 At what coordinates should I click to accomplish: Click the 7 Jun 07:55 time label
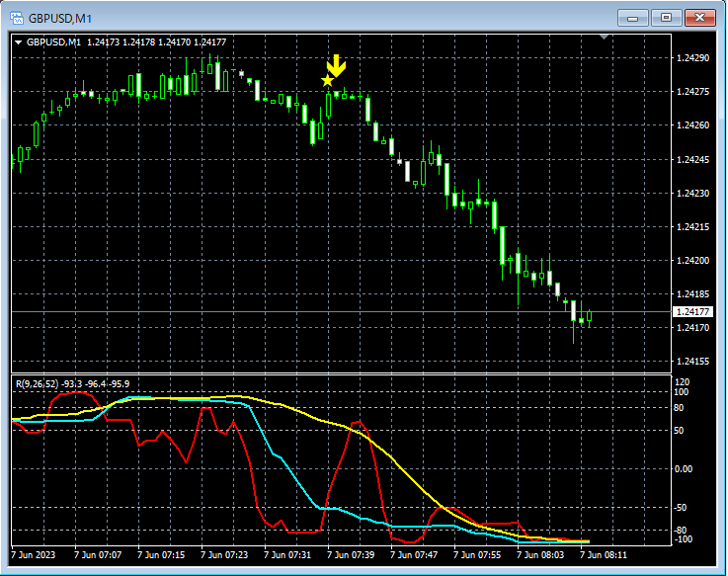477,555
